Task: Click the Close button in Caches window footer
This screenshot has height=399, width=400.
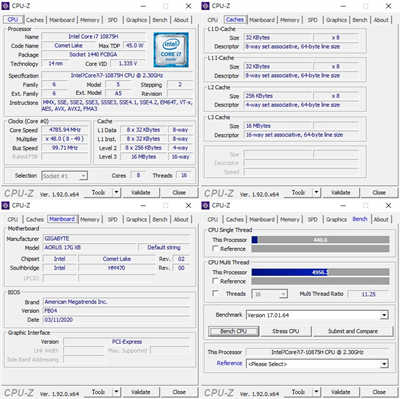Action: (x=379, y=192)
